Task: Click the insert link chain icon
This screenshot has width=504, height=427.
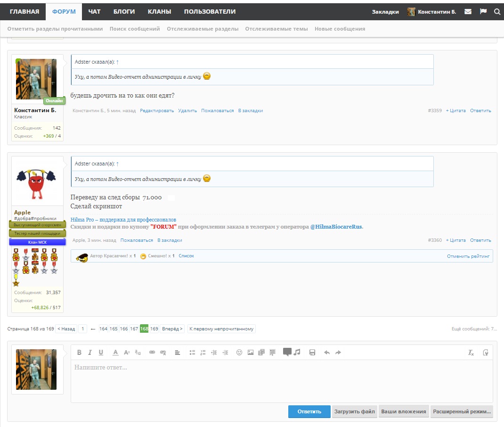Action: (152, 353)
